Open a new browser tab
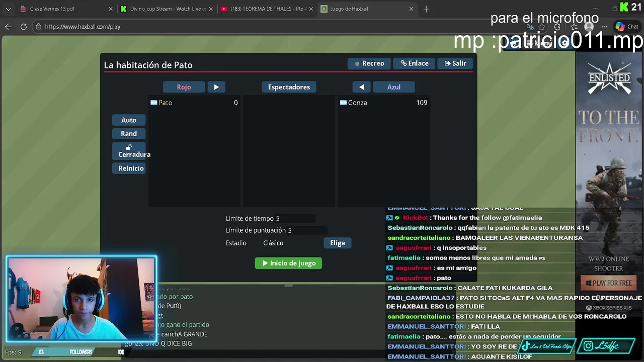 426,9
